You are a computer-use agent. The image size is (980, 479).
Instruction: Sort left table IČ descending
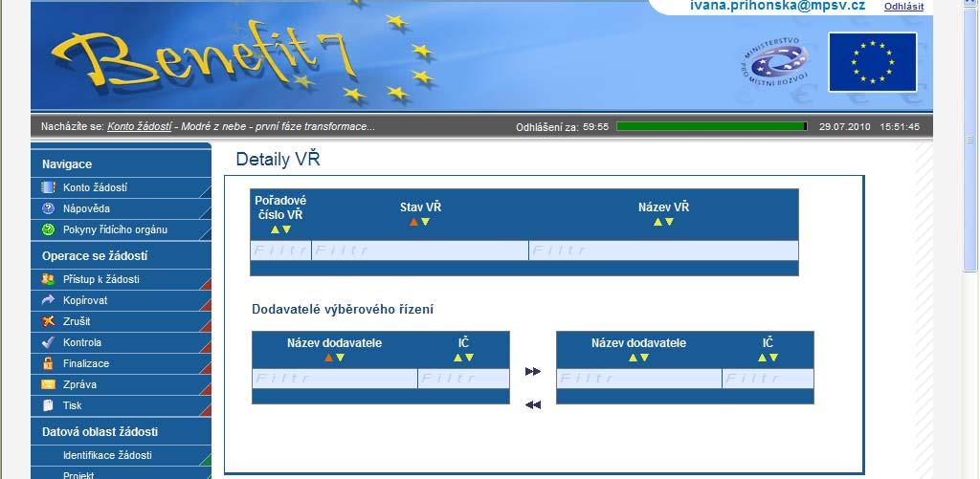pyautogui.click(x=469, y=358)
